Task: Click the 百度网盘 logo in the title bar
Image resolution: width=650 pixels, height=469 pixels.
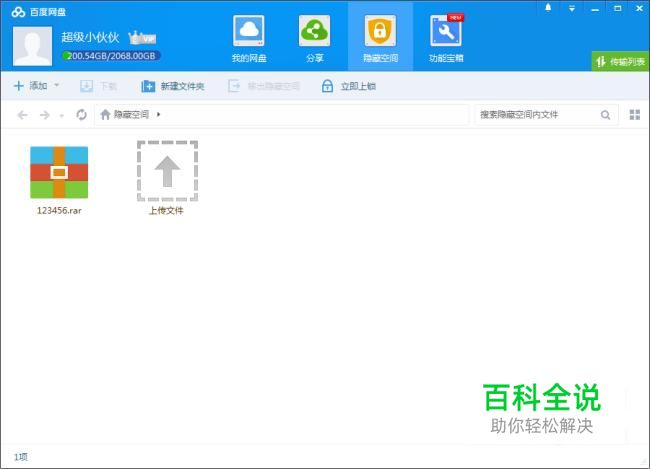Action: [39, 12]
